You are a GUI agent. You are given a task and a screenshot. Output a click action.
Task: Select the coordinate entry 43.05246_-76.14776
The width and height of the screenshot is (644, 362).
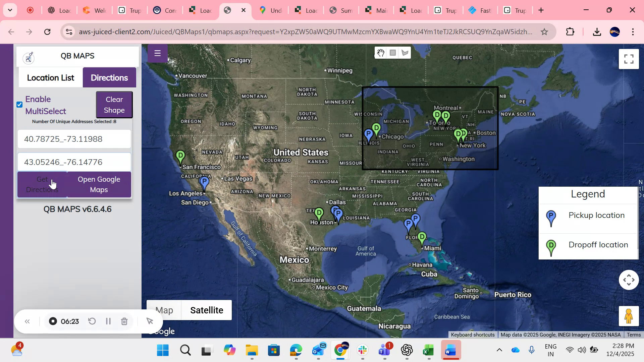[x=63, y=162]
